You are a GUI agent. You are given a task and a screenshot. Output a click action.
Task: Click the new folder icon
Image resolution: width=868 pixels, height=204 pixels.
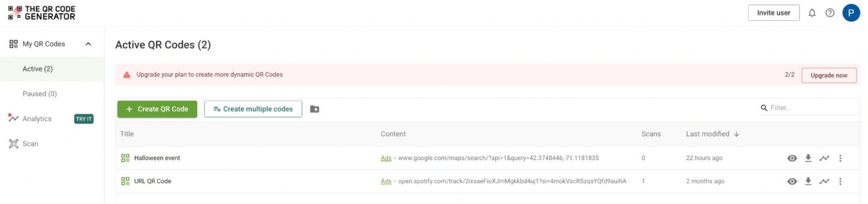click(x=315, y=109)
